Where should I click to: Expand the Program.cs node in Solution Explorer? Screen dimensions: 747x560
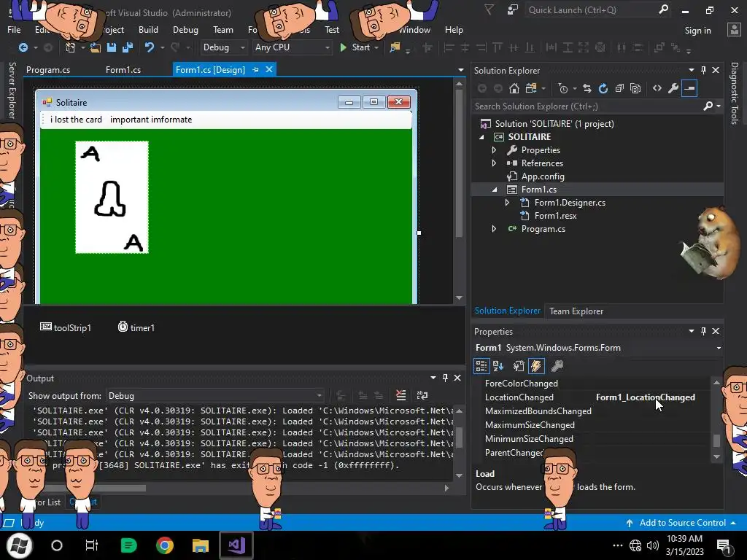pyautogui.click(x=494, y=229)
